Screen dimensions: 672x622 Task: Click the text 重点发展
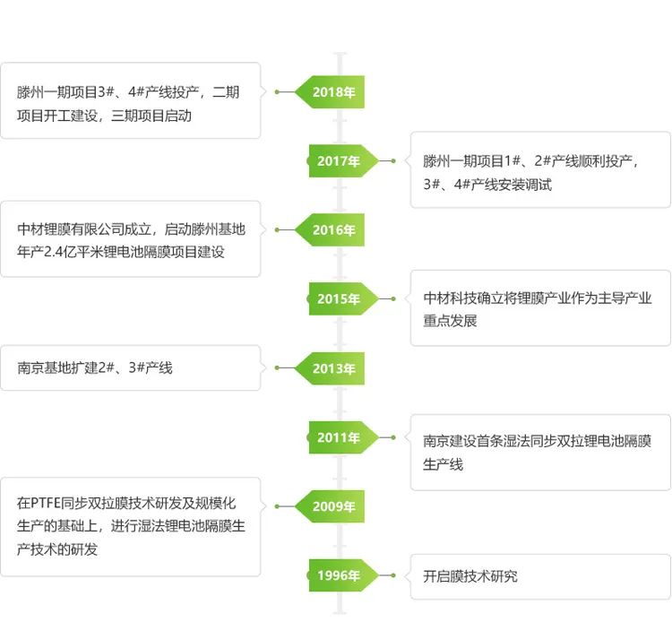pyautogui.click(x=450, y=321)
